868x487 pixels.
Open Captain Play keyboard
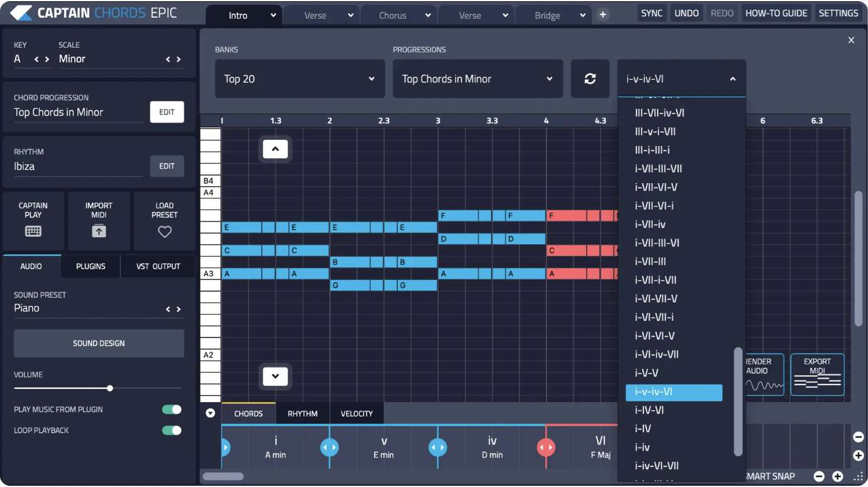point(33,221)
